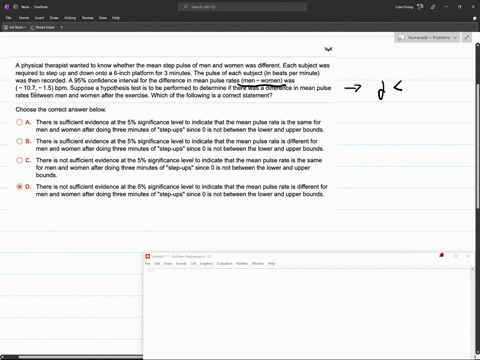Image resolution: width=480 pixels, height=360 pixels.
Task: Open the Mathematica Cell menu
Action: [x=193, y=263]
